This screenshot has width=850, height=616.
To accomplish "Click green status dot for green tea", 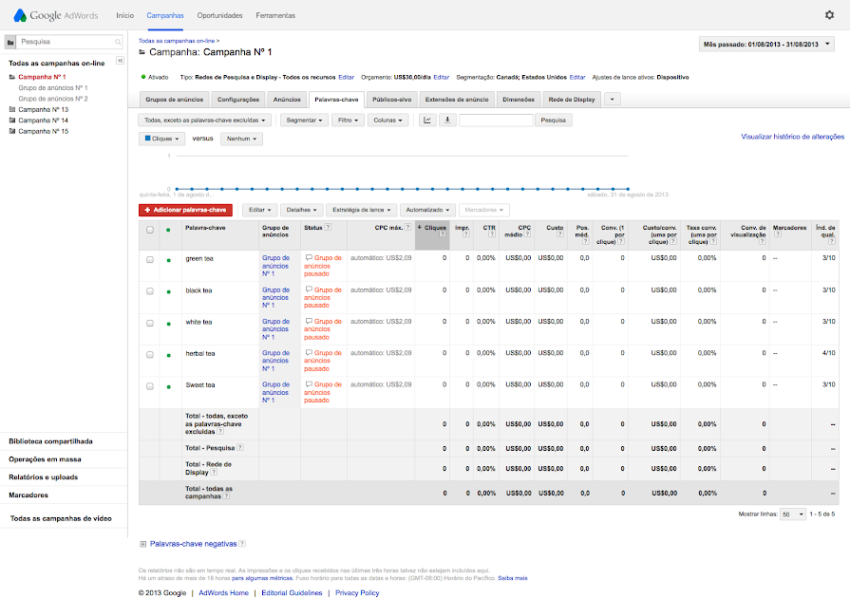I will click(x=169, y=259).
